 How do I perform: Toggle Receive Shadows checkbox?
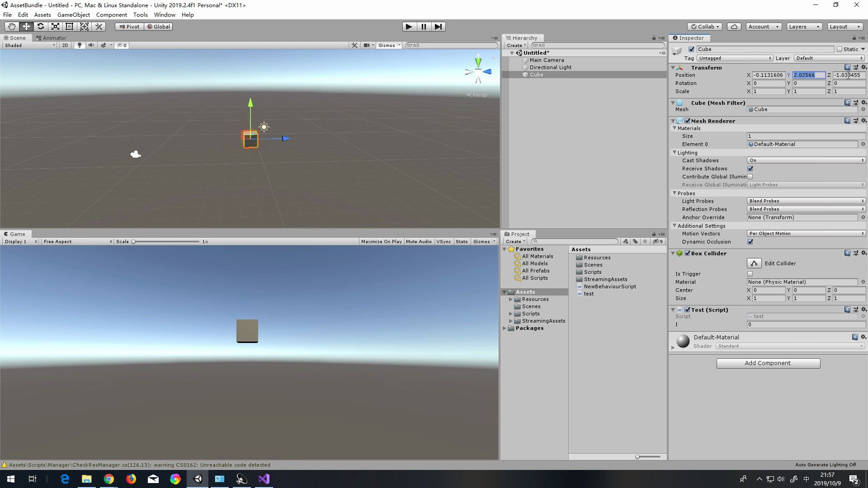point(750,169)
